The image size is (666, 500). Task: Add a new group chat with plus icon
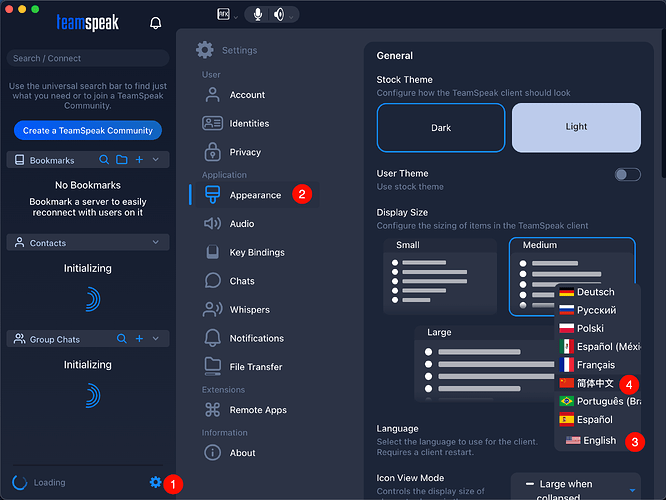[x=139, y=339]
